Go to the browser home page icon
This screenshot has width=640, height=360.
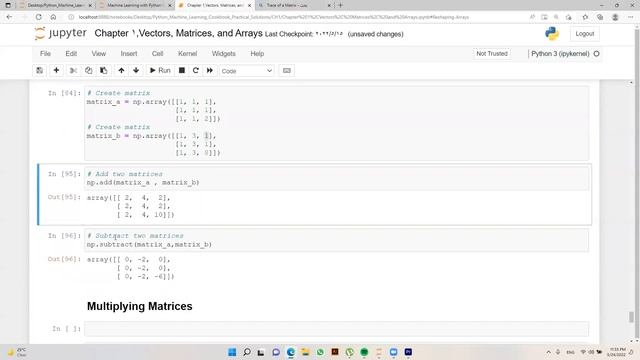(53, 17)
